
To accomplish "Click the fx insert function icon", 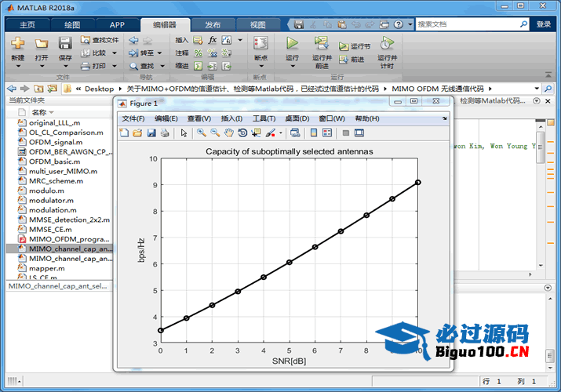I will 213,40.
